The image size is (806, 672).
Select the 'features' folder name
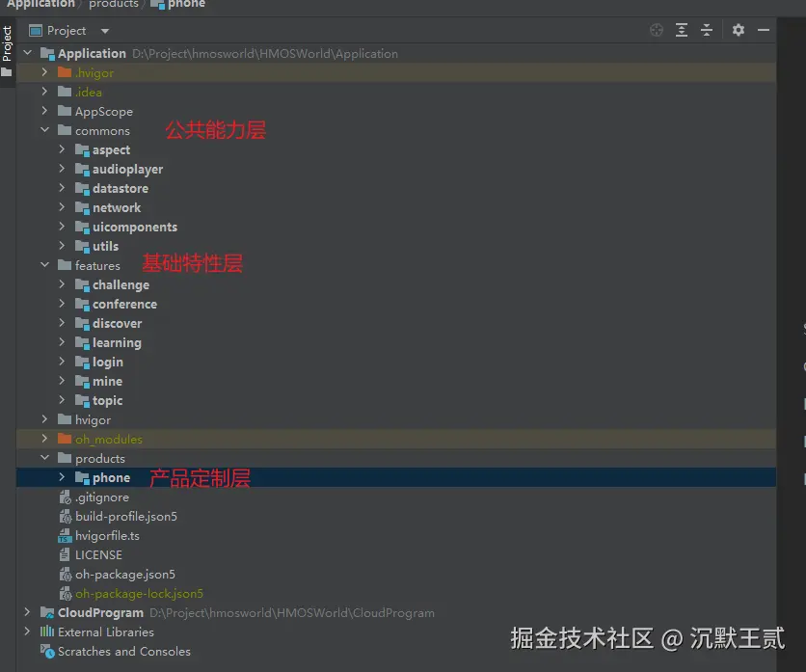pyautogui.click(x=97, y=266)
